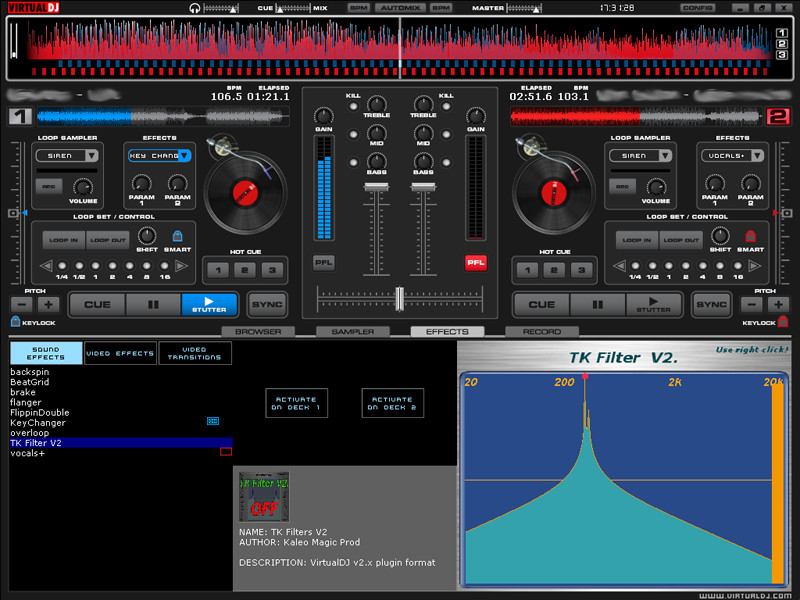800x600 pixels.
Task: Decrease deck 2 pitch with minus button
Action: click(x=752, y=305)
